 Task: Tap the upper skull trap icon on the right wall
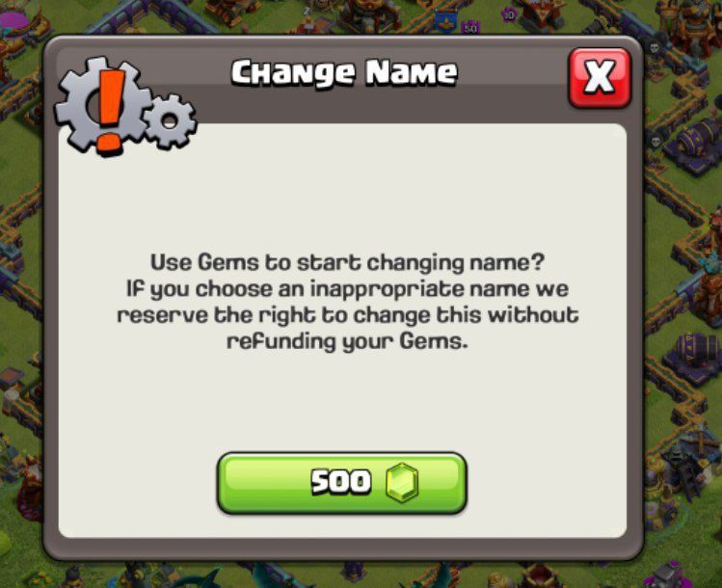click(x=655, y=47)
